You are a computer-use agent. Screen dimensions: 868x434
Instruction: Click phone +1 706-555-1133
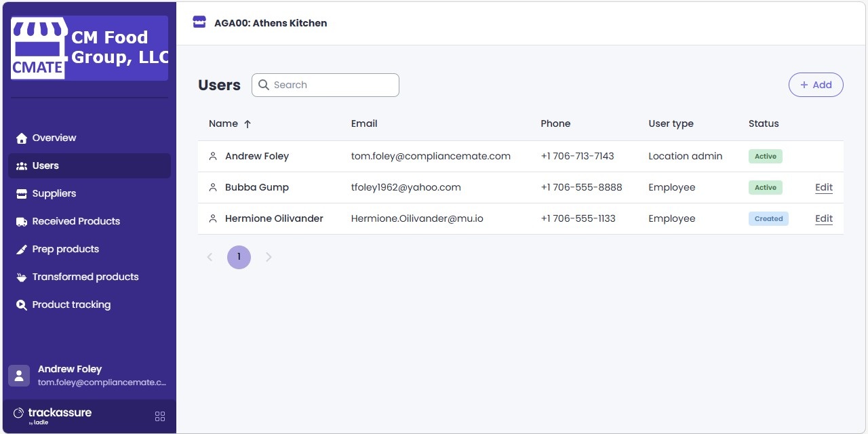pyautogui.click(x=578, y=218)
